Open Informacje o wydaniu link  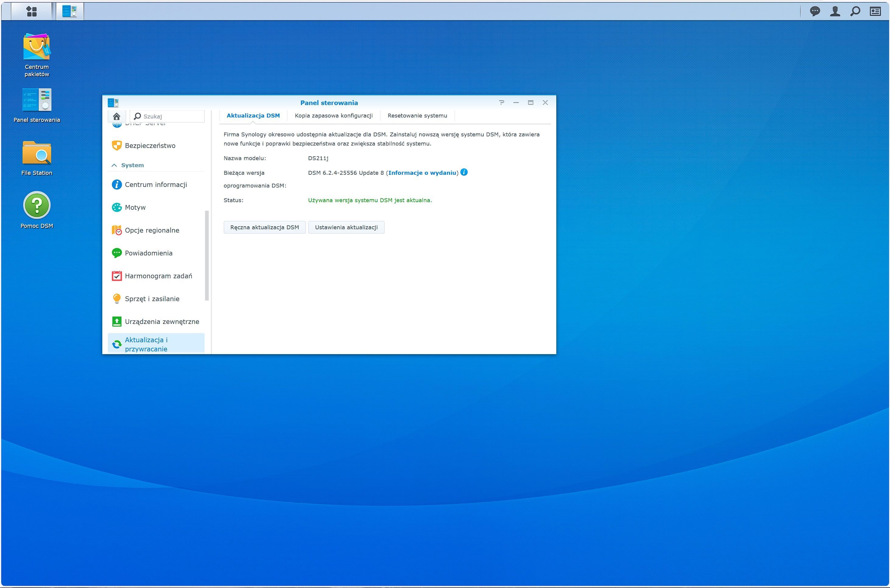(423, 173)
